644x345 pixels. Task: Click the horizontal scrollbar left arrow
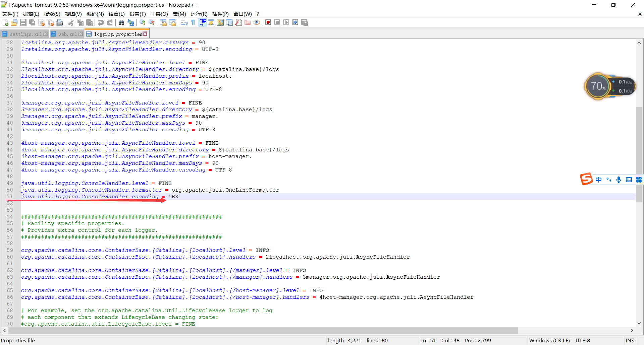4,330
